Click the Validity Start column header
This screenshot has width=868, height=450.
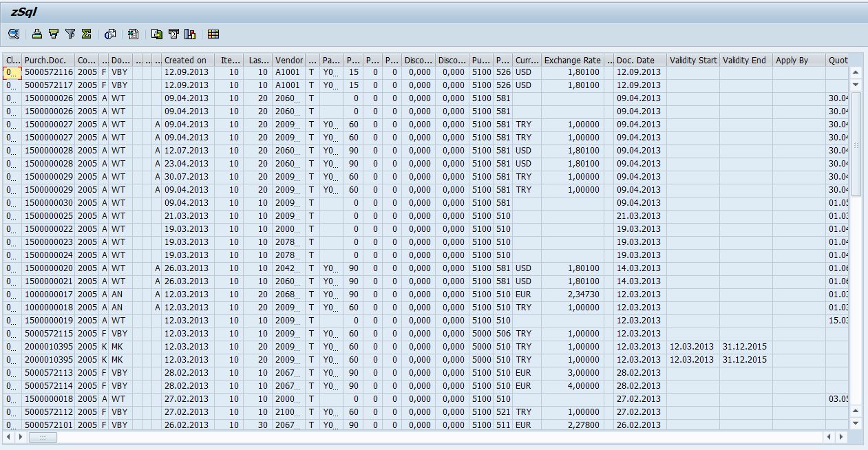tap(693, 60)
